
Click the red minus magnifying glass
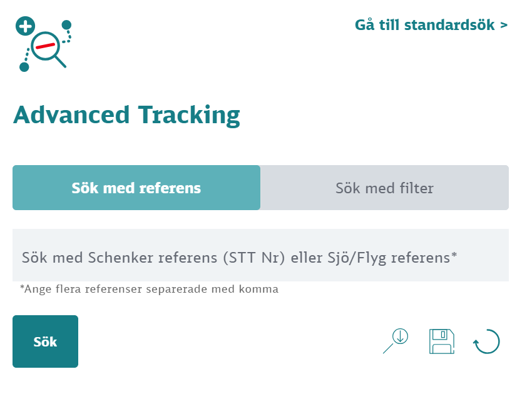pyautogui.click(x=47, y=46)
